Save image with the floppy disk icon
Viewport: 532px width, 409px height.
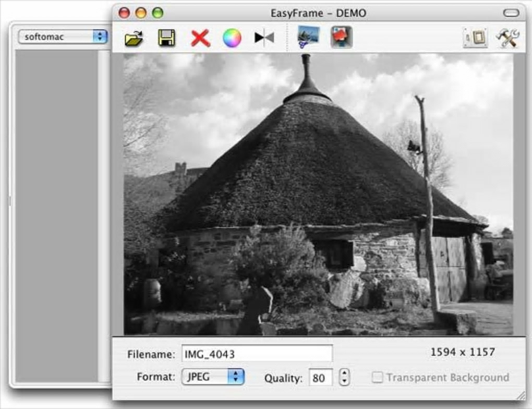click(x=166, y=38)
